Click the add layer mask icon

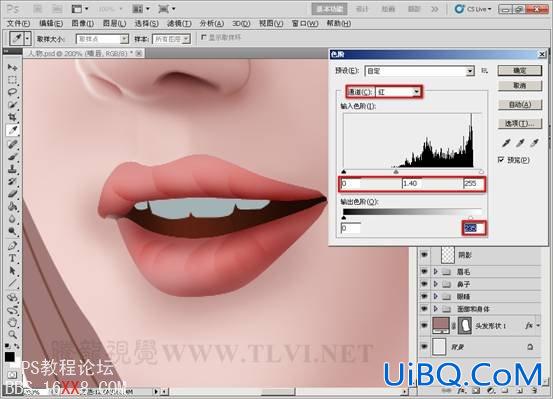tap(476, 391)
